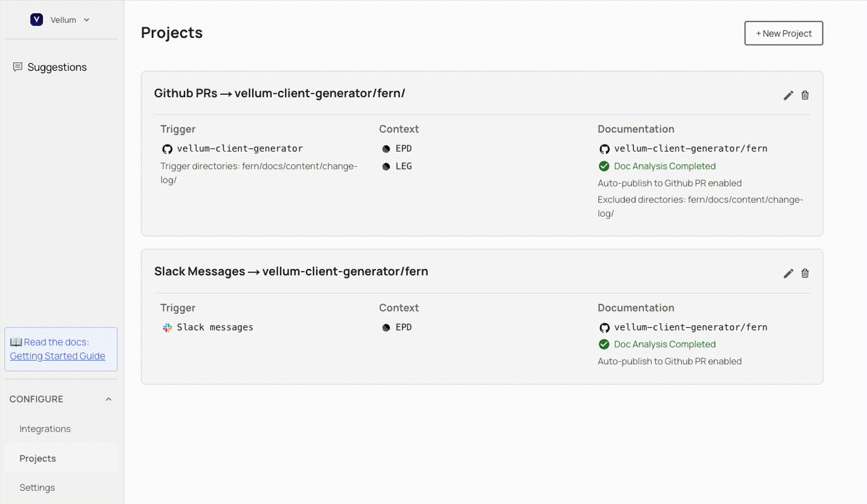The width and height of the screenshot is (867, 504).
Task: Click the EPD context in Slack Messages project
Action: tap(403, 327)
